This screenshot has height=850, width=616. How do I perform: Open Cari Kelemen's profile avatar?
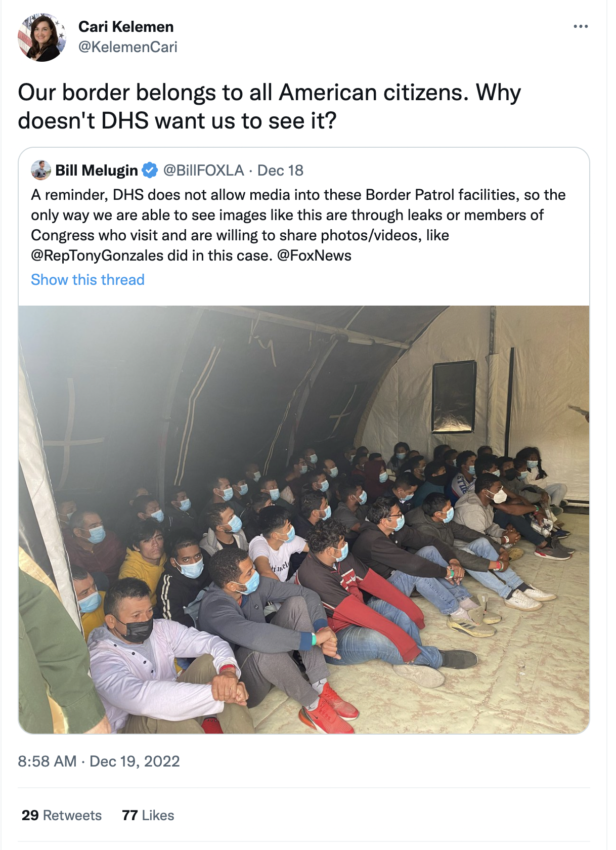[x=42, y=37]
